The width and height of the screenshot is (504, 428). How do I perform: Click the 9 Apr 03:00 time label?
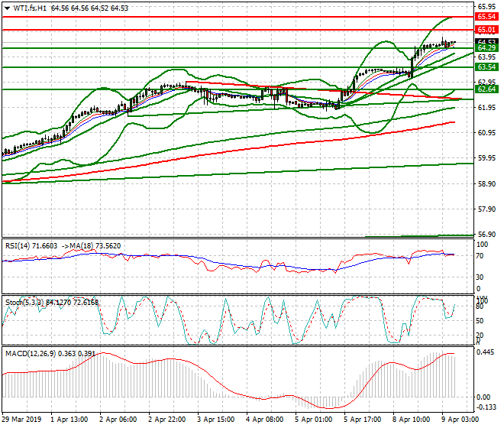460,420
